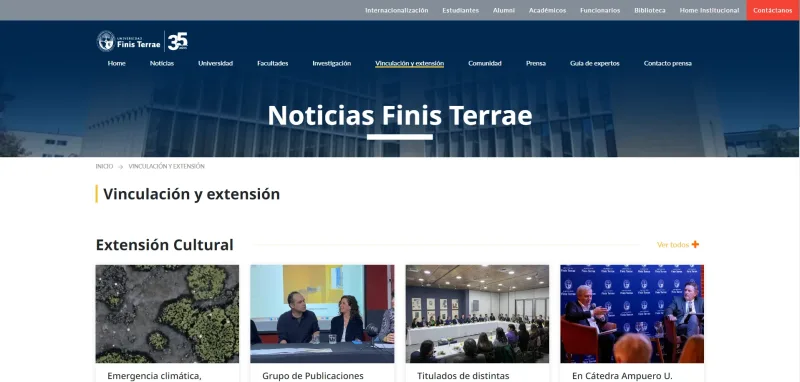
Task: Click the red Contáctanos button
Action: click(772, 10)
